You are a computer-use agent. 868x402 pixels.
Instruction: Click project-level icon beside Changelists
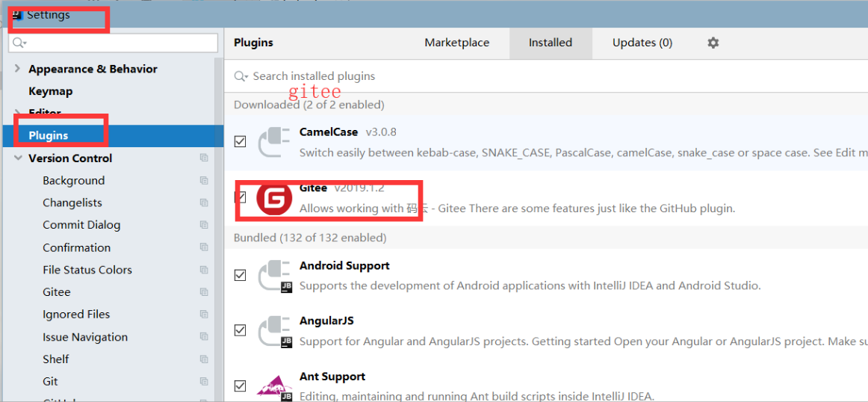(x=204, y=202)
